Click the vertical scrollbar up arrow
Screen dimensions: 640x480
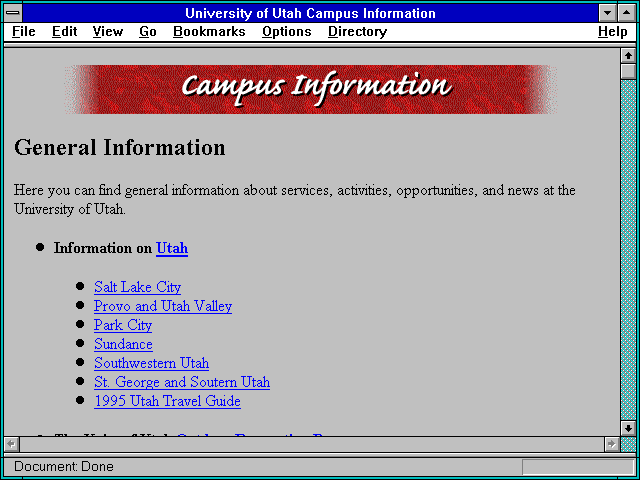click(x=628, y=56)
